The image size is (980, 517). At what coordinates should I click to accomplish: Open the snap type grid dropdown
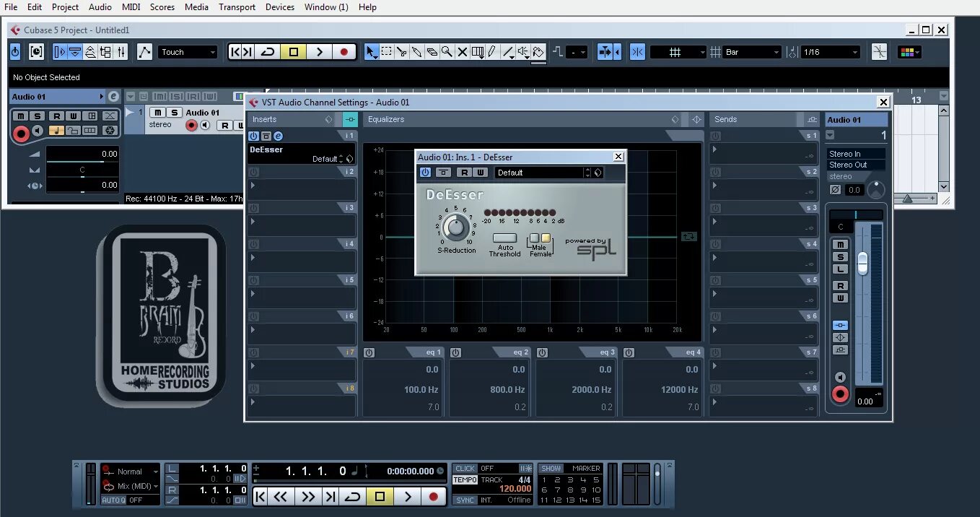point(678,52)
